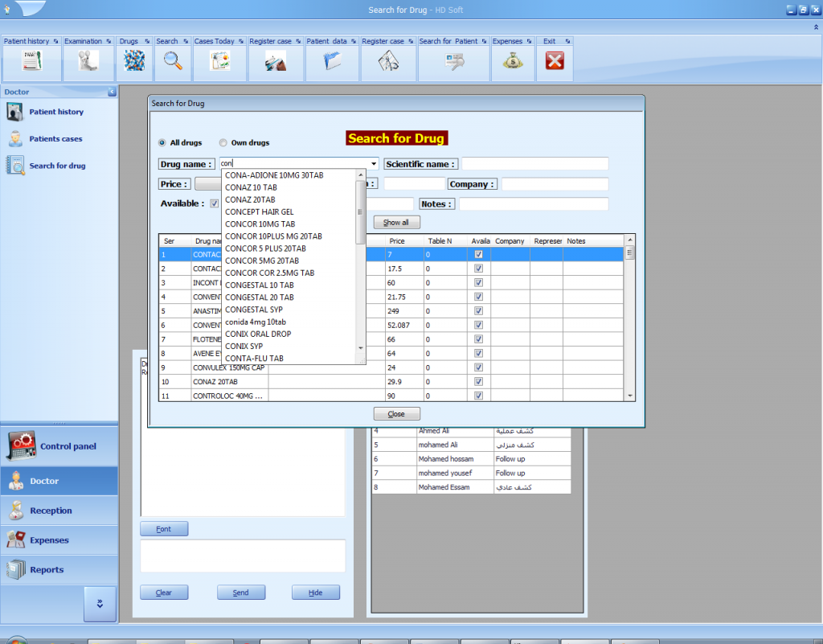Choose CONIX ORAL DROP from list
Image resolution: width=823 pixels, height=644 pixels.
point(258,334)
